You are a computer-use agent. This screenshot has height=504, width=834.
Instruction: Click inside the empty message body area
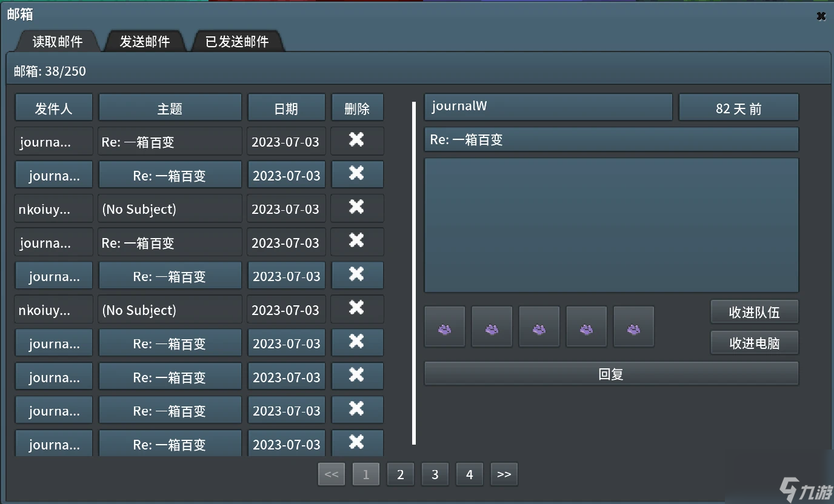coord(612,225)
